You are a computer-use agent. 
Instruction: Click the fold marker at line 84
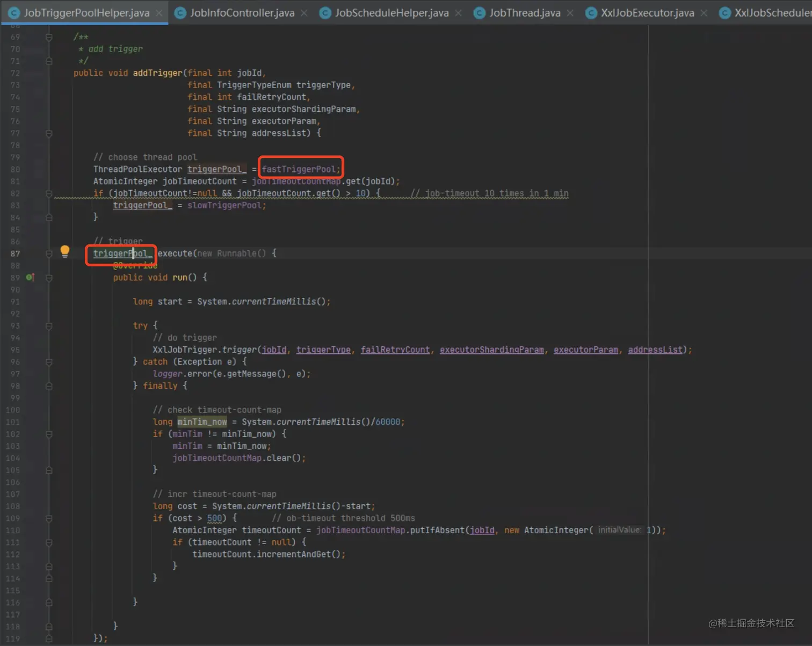pyautogui.click(x=49, y=217)
